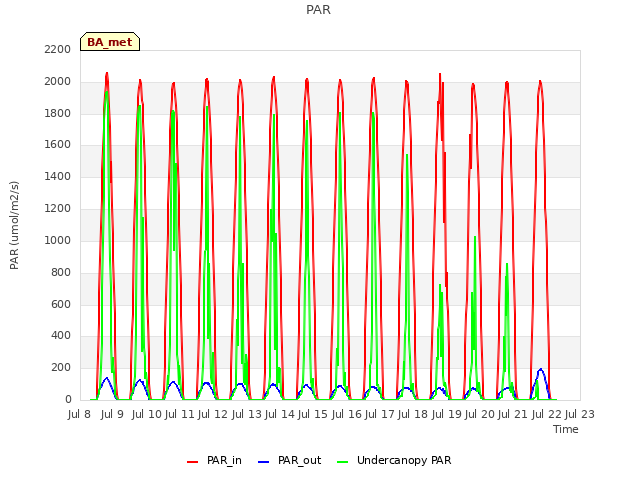Click the Jul 18 x-axis tick label
The width and height of the screenshot is (640, 480).
pyautogui.click(x=413, y=414)
